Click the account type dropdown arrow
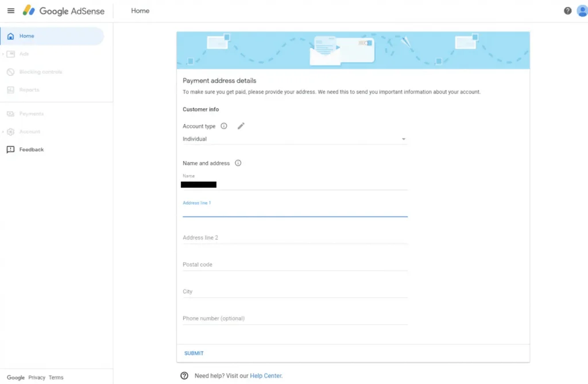This screenshot has height=384, width=588. coord(404,139)
